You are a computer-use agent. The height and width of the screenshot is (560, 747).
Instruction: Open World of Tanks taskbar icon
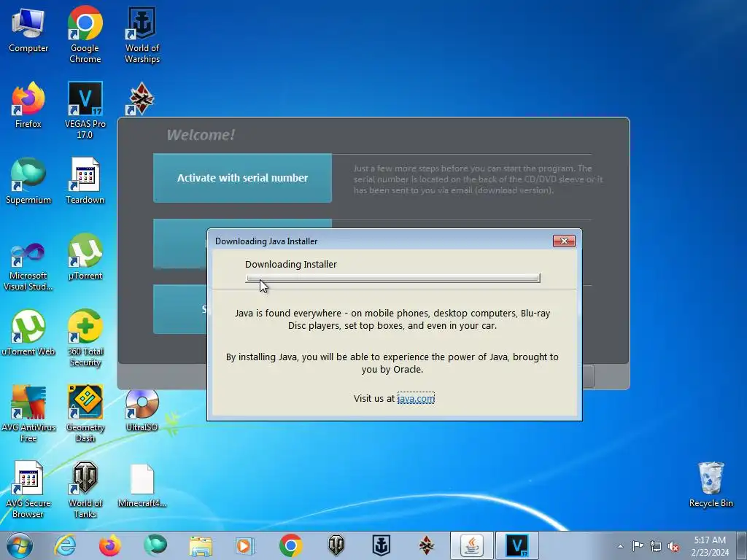tap(336, 545)
